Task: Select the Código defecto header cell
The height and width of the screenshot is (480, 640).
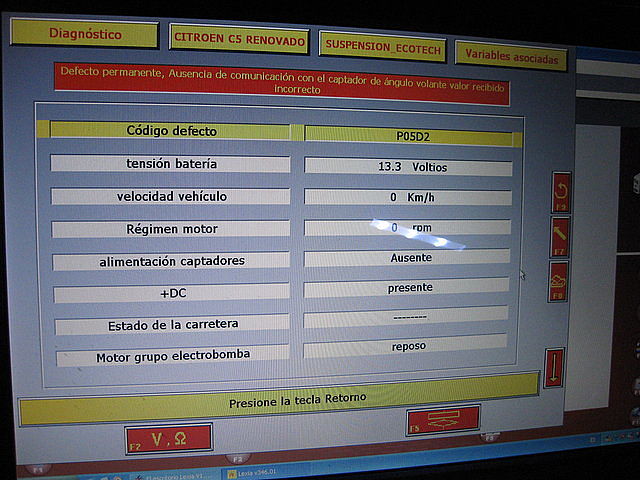Action: pyautogui.click(x=170, y=130)
